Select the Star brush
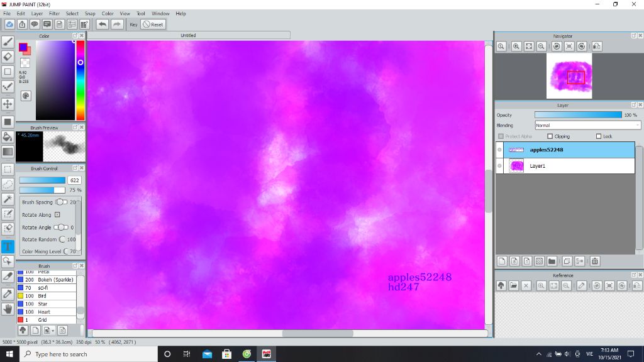644x362 pixels. [47, 304]
